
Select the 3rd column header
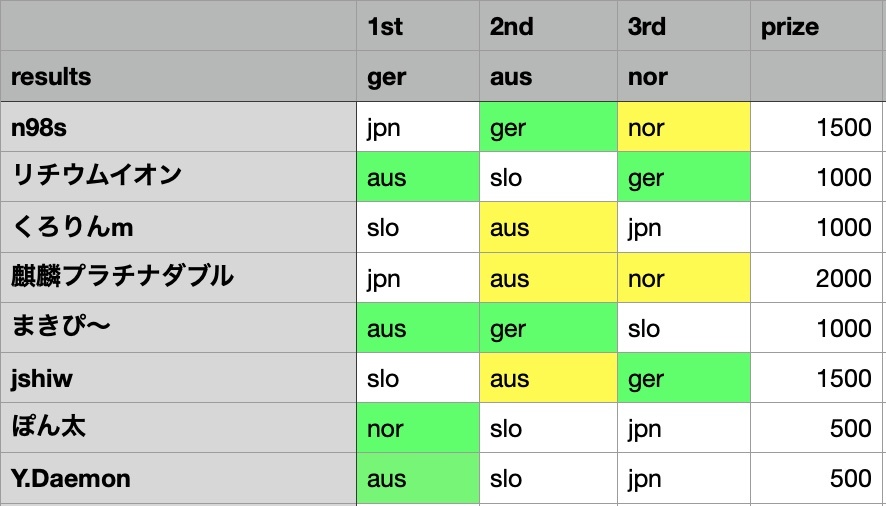click(x=684, y=26)
